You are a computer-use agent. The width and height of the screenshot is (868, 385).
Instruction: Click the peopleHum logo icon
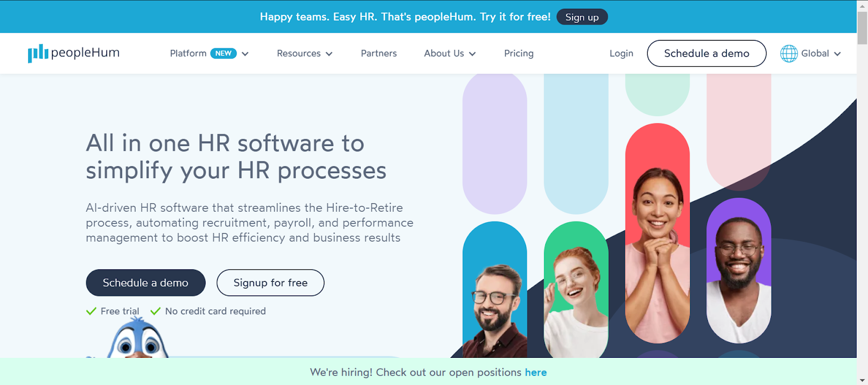point(38,53)
